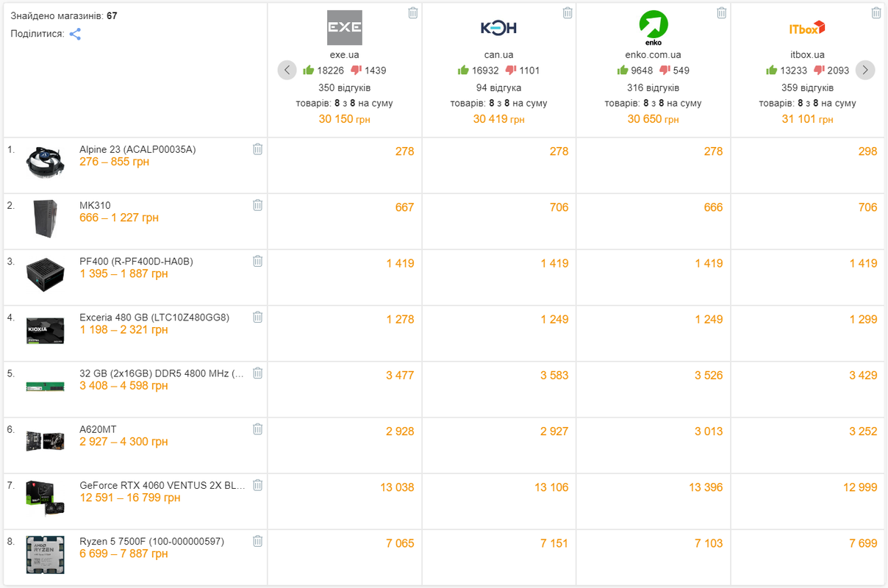
Task: Open the 30 419 грн total for can.ua
Action: (x=499, y=119)
